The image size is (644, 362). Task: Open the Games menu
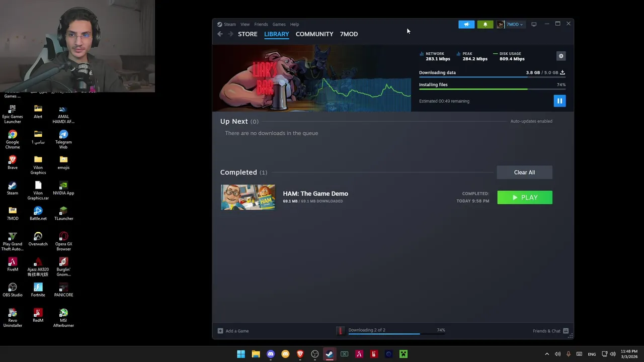click(279, 24)
